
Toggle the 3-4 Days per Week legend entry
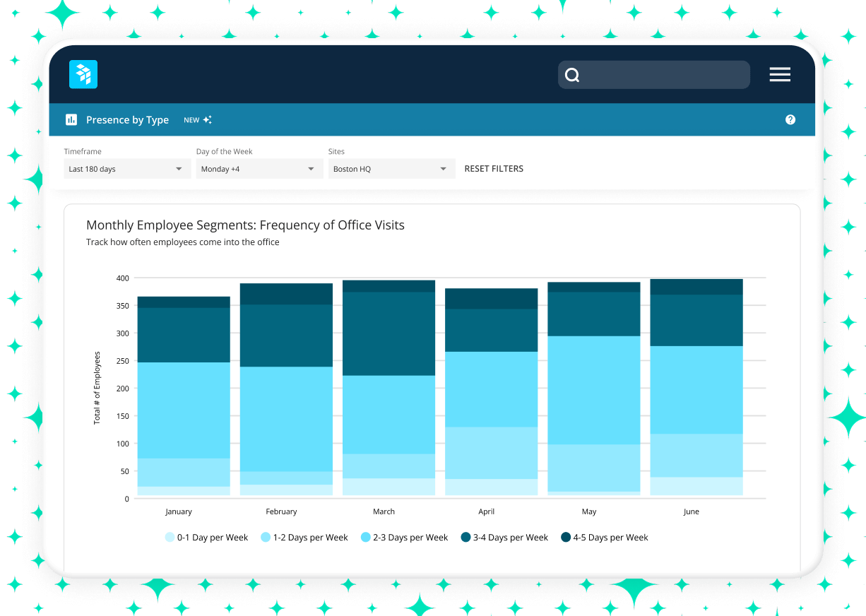point(504,537)
